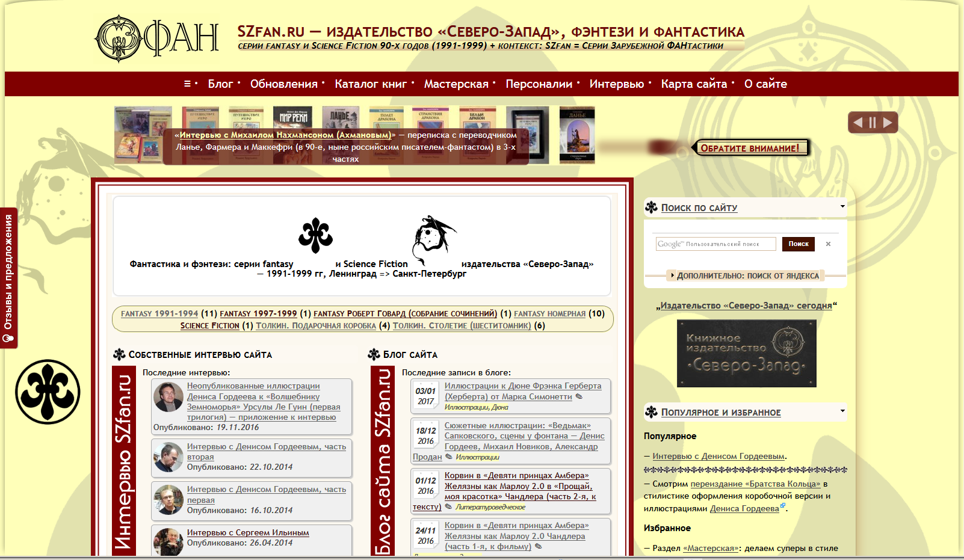The image size is (964, 560).
Task: Click the round fleur-de-lis badge on left edge
Action: coord(48,392)
